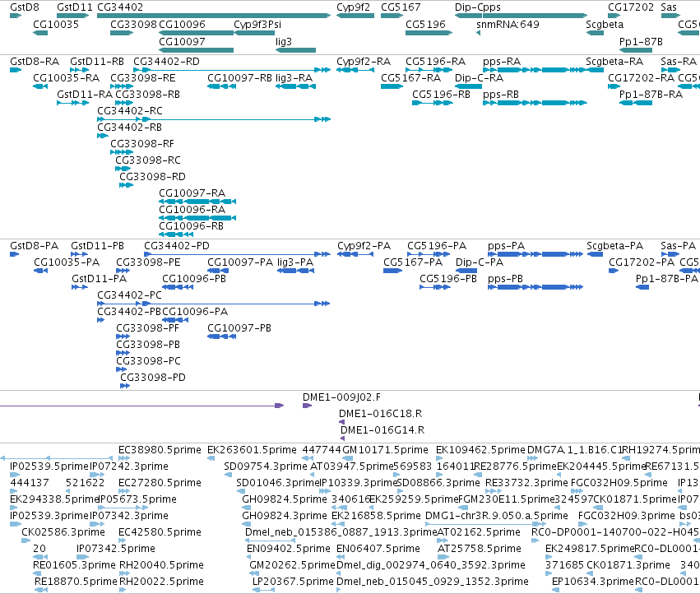700x594 pixels.
Task: Click the CG10035 gene label
Action: pyautogui.click(x=56, y=24)
